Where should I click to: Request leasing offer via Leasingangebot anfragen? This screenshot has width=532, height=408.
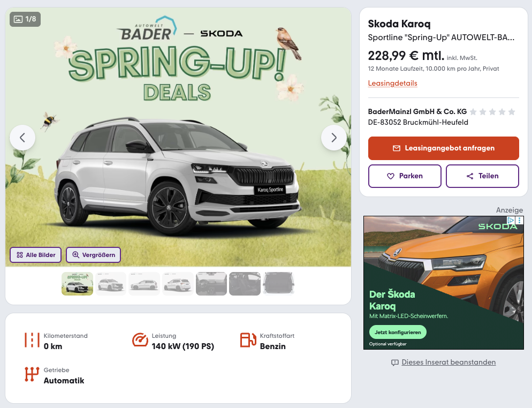(444, 148)
